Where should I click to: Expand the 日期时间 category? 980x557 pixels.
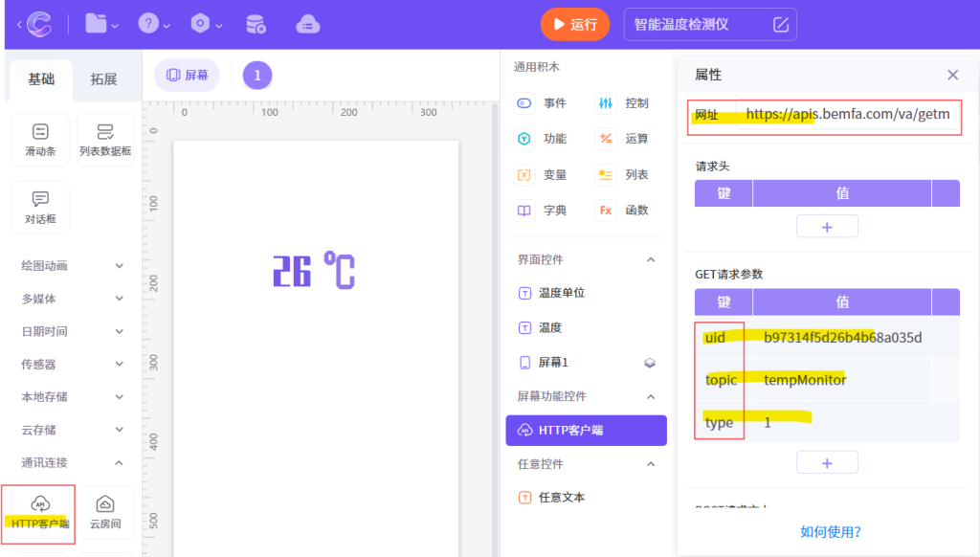[x=72, y=331]
